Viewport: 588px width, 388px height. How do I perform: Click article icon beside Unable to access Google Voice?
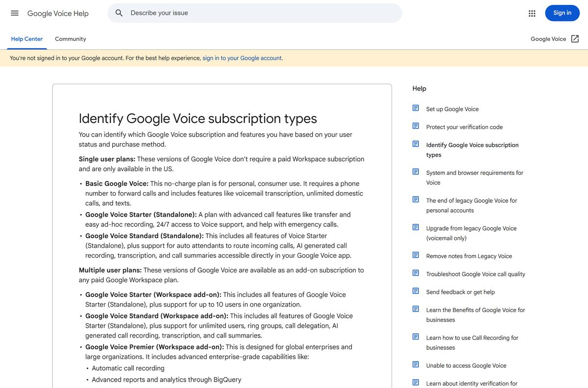coord(416,364)
